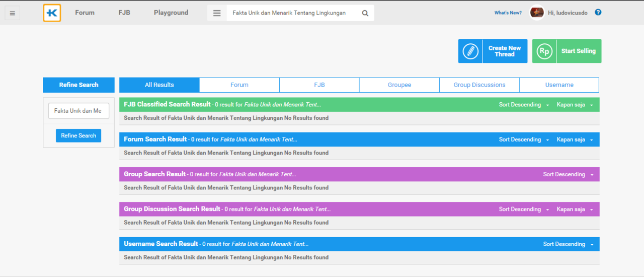Switch to Group Discussions tab

(x=479, y=85)
